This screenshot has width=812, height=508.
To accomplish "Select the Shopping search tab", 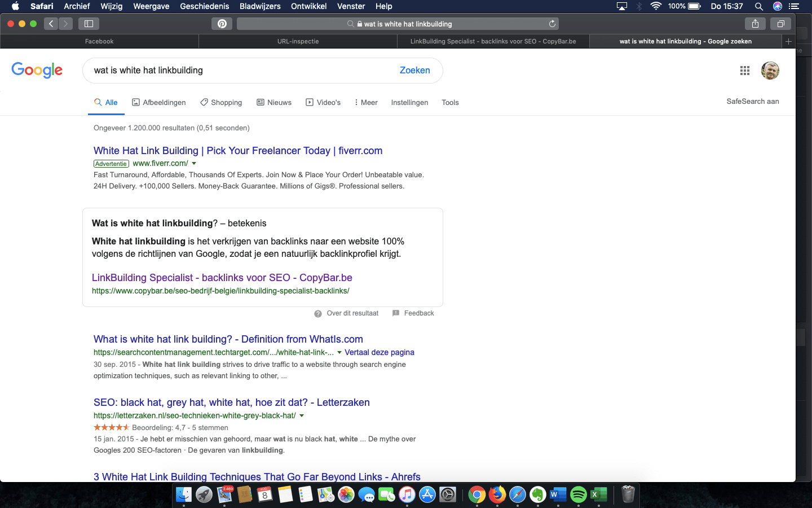I will (221, 102).
